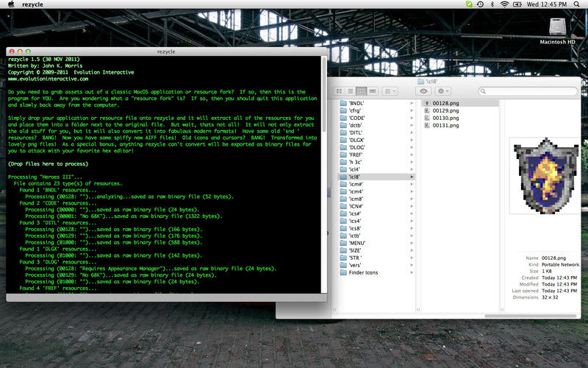588x368 pixels.
Task: Switch Finder to Cover Flow view
Action: 373,91
